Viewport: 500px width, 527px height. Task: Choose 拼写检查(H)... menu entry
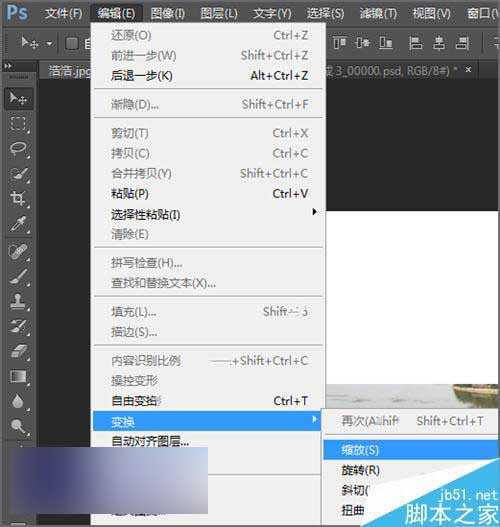click(208, 263)
